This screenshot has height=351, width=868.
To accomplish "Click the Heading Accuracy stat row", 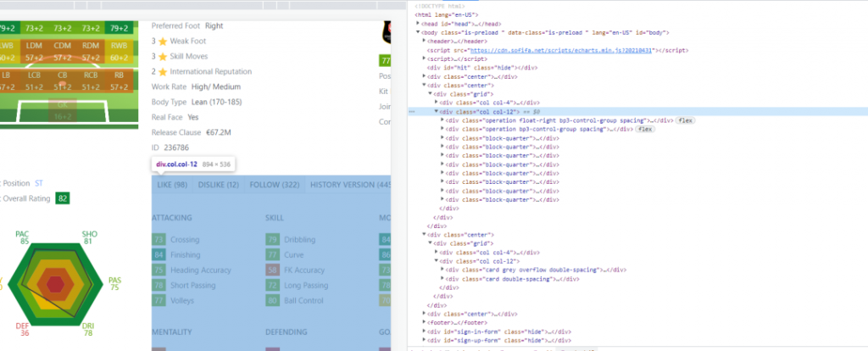I will [192, 270].
